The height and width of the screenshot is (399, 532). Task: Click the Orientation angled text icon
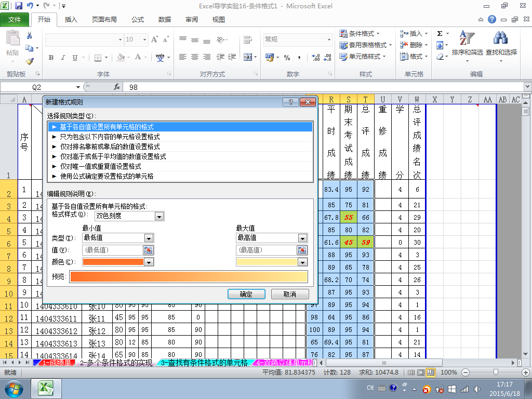tap(220, 39)
